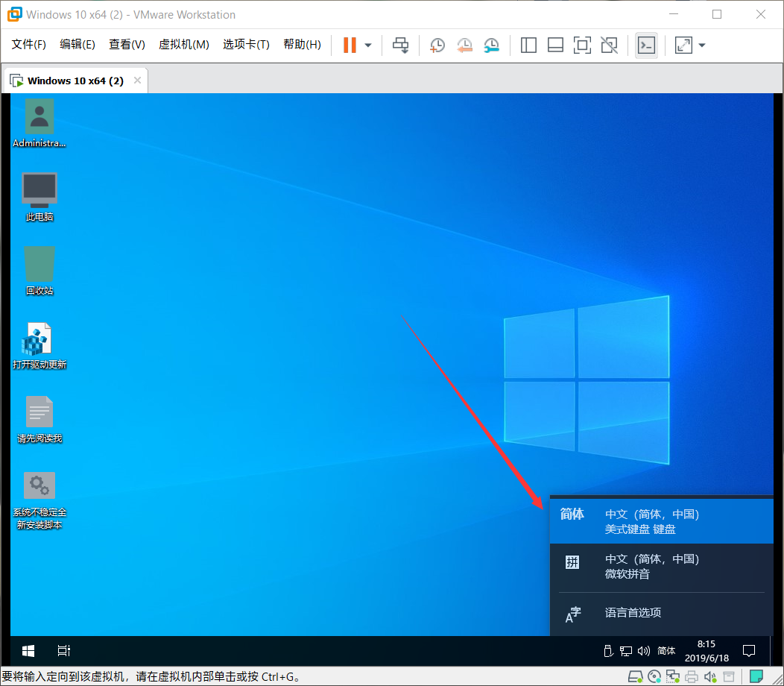Close the Windows 10 x64 (2) tab
784x686 pixels.
tap(138, 80)
